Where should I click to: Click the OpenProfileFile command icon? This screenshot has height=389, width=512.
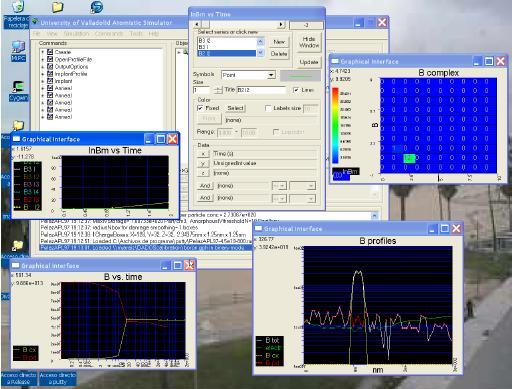(x=50, y=59)
